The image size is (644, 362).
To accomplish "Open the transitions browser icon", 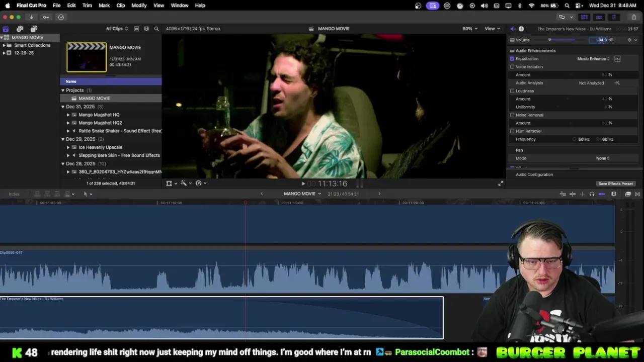I will point(637,194).
